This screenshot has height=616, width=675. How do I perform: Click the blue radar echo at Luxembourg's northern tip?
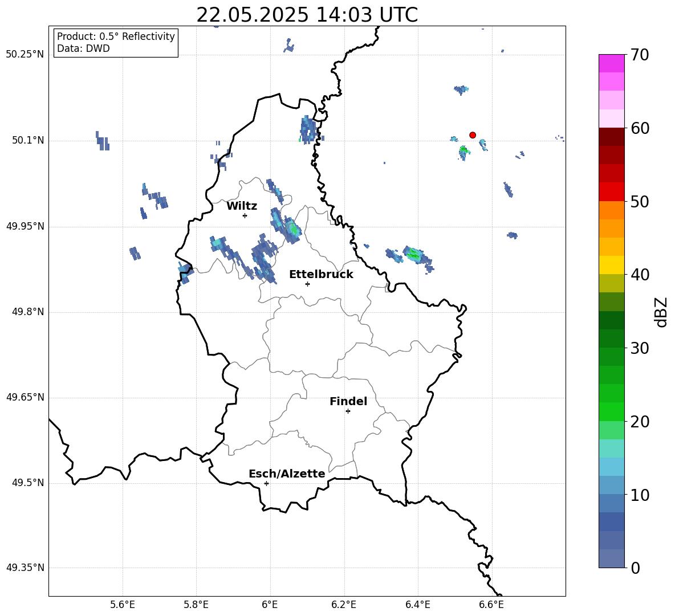(308, 129)
